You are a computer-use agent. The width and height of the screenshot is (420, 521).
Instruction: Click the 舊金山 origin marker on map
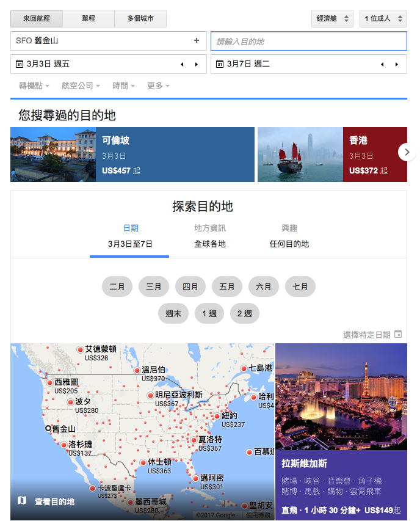click(x=48, y=428)
